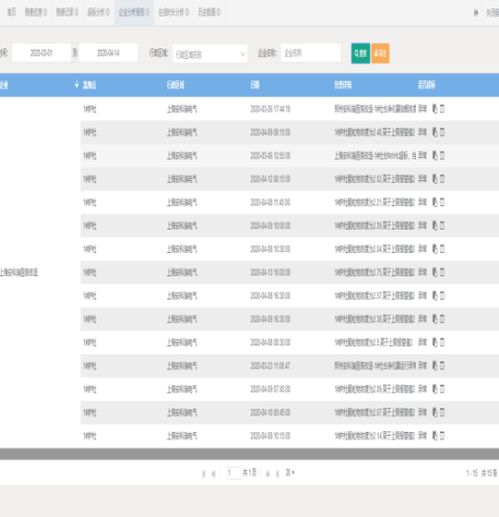Go to the first page using the pagination arrow
The width and height of the screenshot is (499, 517).
[204, 474]
